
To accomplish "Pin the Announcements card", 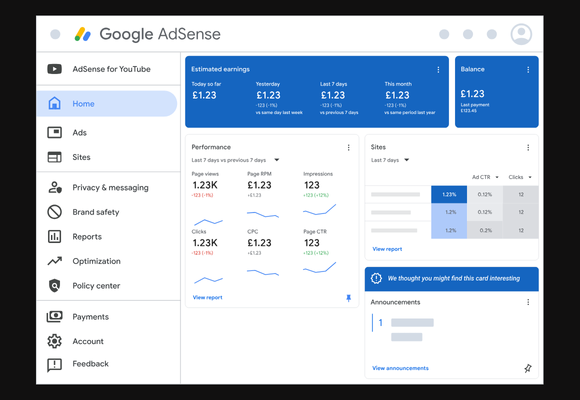I will [x=528, y=368].
